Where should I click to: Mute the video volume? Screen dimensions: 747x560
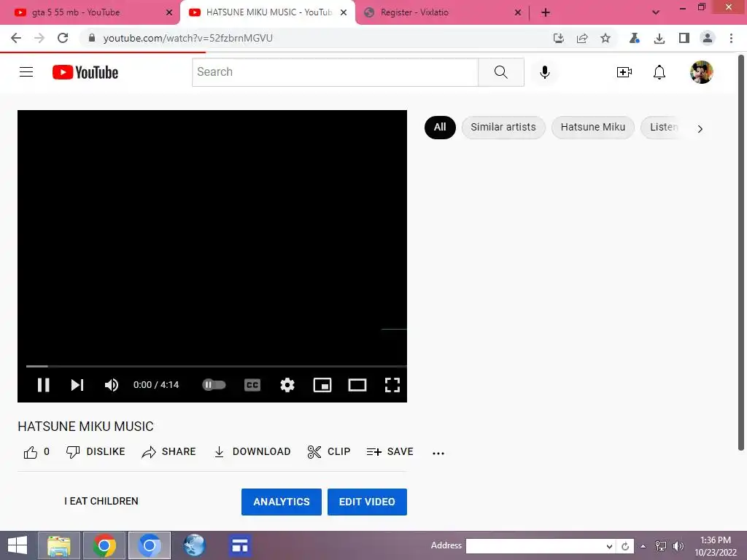(x=112, y=385)
